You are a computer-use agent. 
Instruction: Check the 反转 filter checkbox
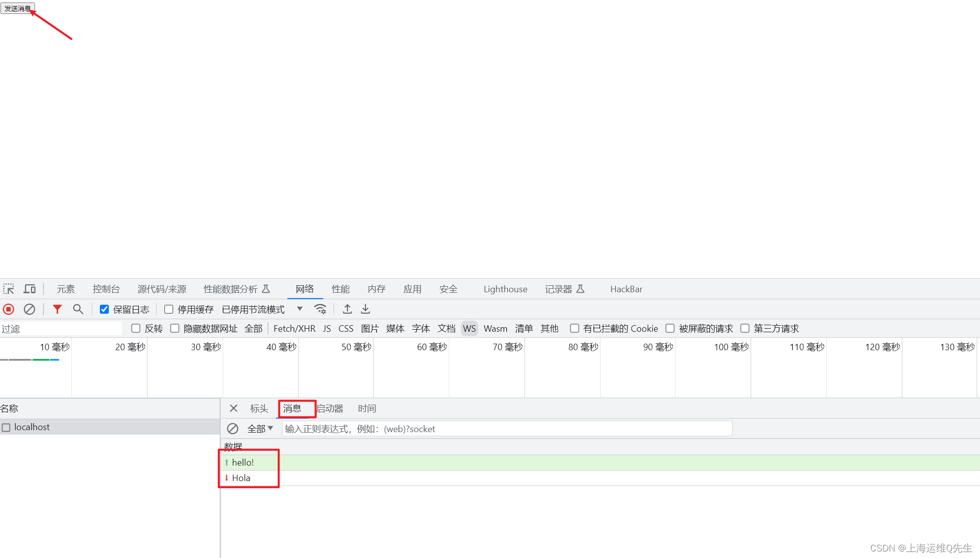click(136, 328)
